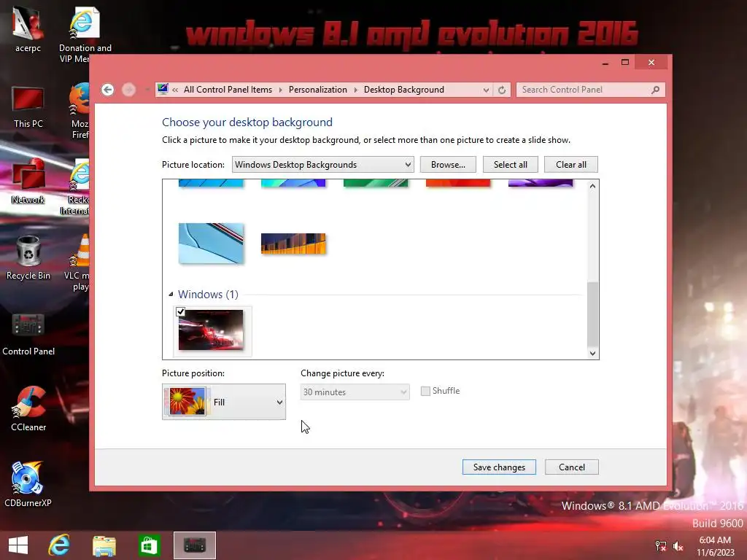Click the Back navigation arrow
747x560 pixels.
tap(108, 90)
